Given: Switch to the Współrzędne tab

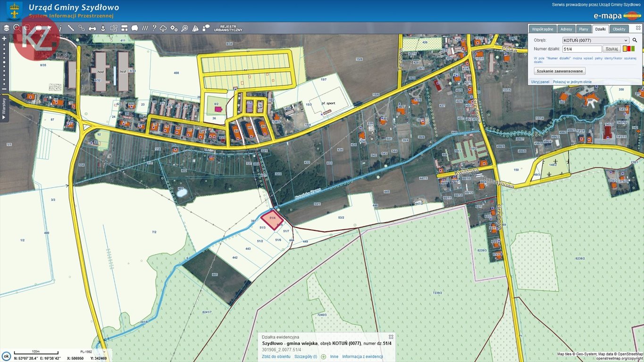Looking at the screenshot, I should [543, 29].
